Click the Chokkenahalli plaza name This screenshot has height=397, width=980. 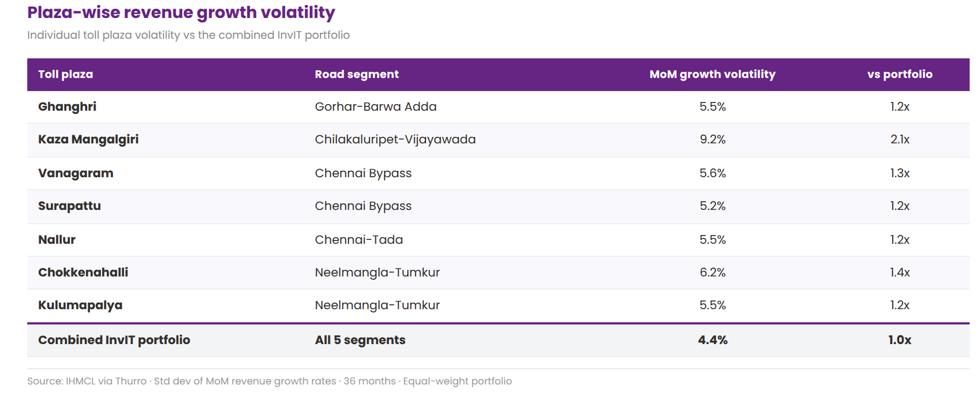point(83,273)
